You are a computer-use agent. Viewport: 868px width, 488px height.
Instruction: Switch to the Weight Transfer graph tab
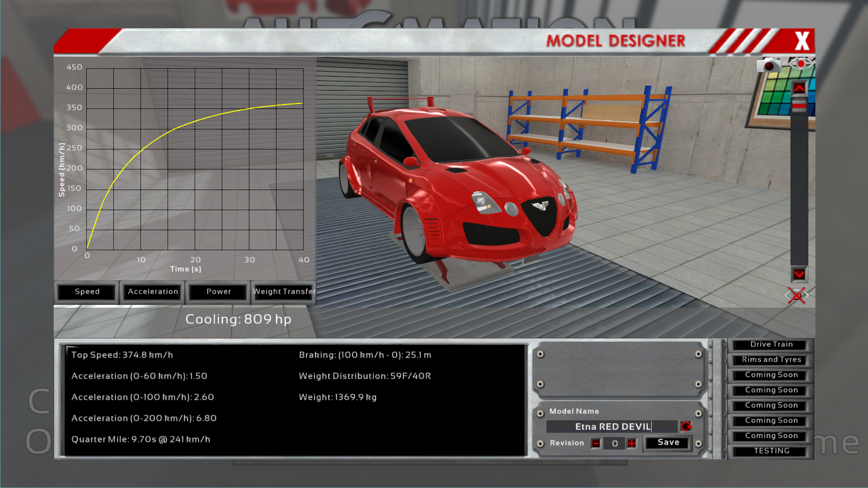tap(283, 292)
